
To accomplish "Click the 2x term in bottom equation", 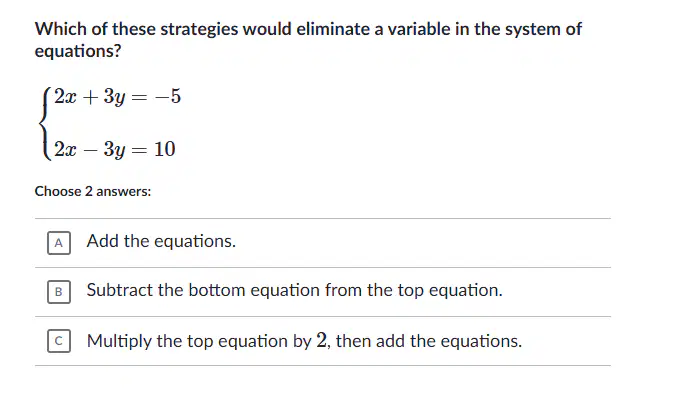I will coord(65,149).
